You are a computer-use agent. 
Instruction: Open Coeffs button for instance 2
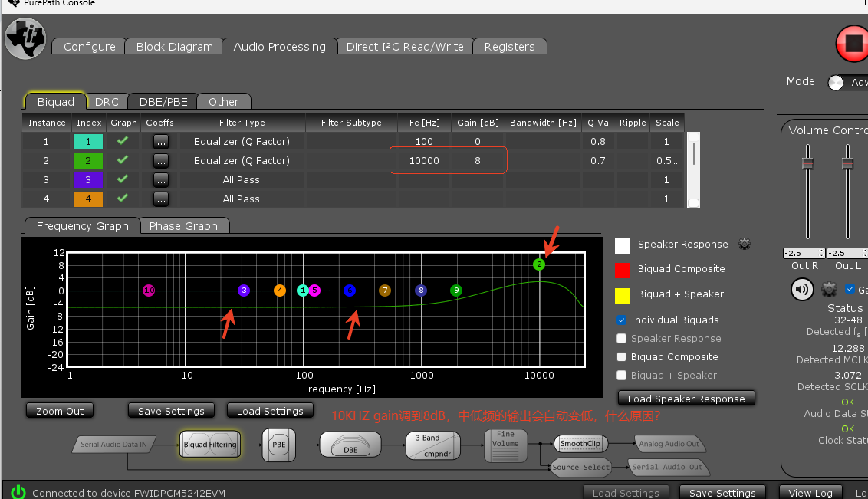coord(160,161)
